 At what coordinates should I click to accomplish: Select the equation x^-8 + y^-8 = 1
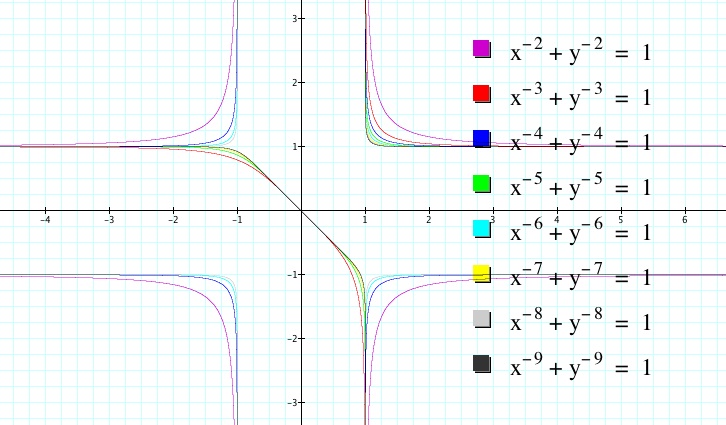click(581, 321)
